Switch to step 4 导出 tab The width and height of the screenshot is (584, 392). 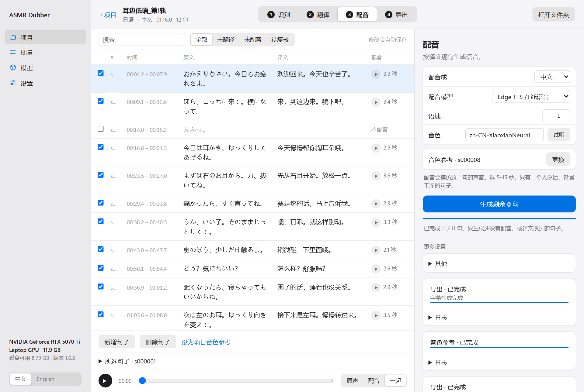pyautogui.click(x=396, y=15)
